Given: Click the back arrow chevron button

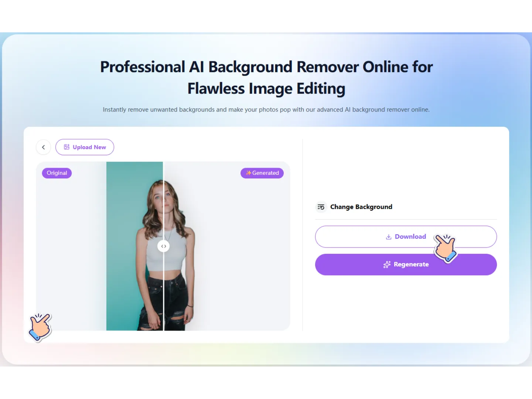Looking at the screenshot, I should (x=43, y=147).
